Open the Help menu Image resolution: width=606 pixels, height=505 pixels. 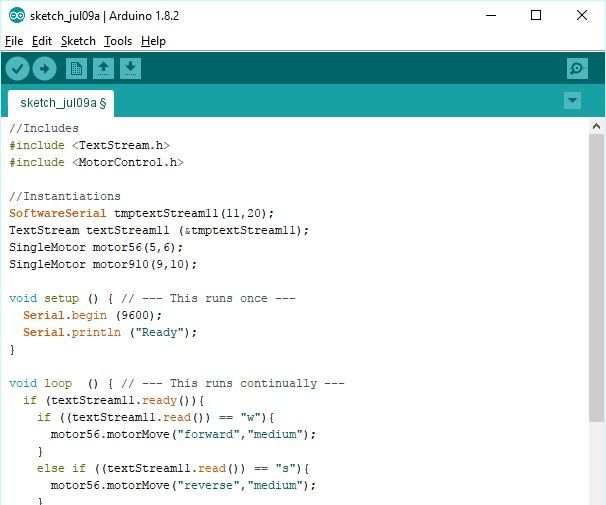coord(153,41)
